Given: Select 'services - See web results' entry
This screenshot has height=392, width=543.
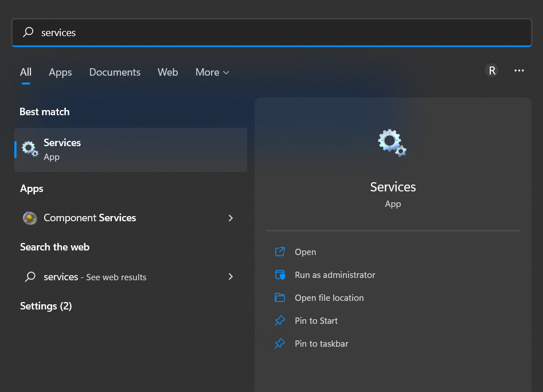Looking at the screenshot, I should click(131, 277).
